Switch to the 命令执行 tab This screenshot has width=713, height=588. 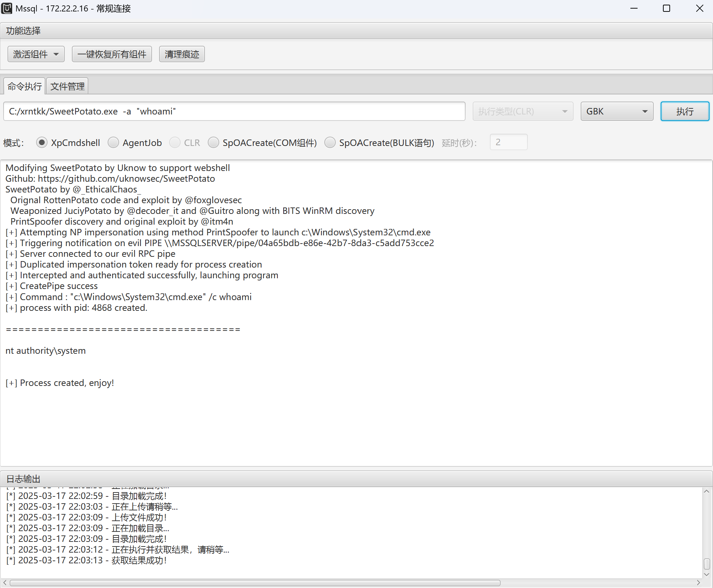(24, 86)
